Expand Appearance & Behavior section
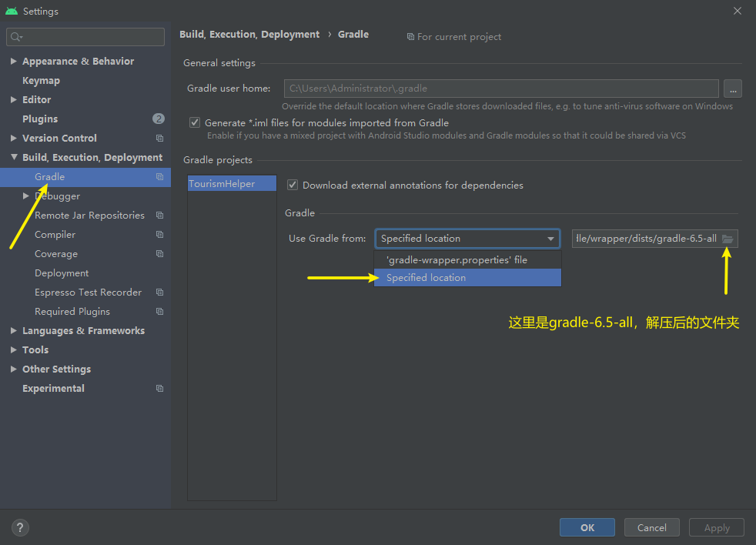This screenshot has width=756, height=545. [x=14, y=62]
